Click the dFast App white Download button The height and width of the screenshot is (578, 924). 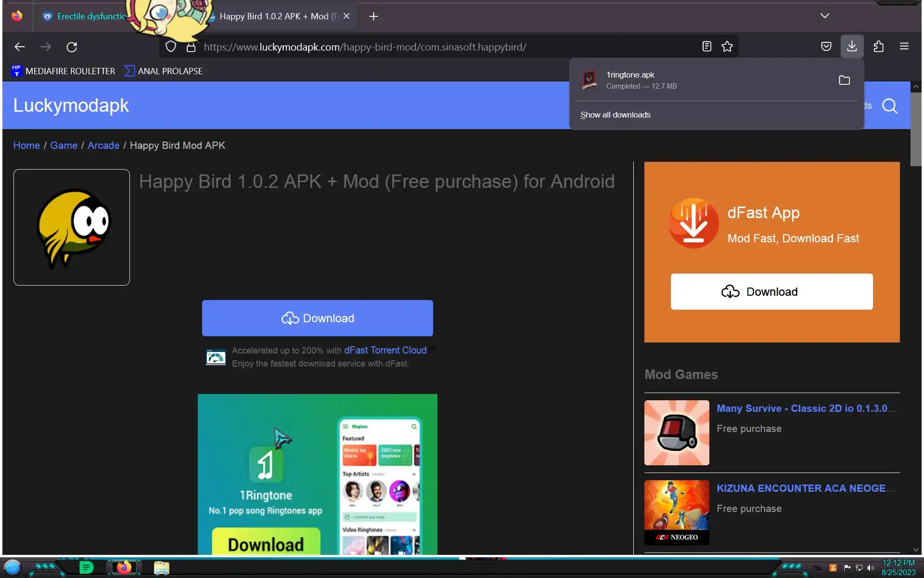coord(771,291)
